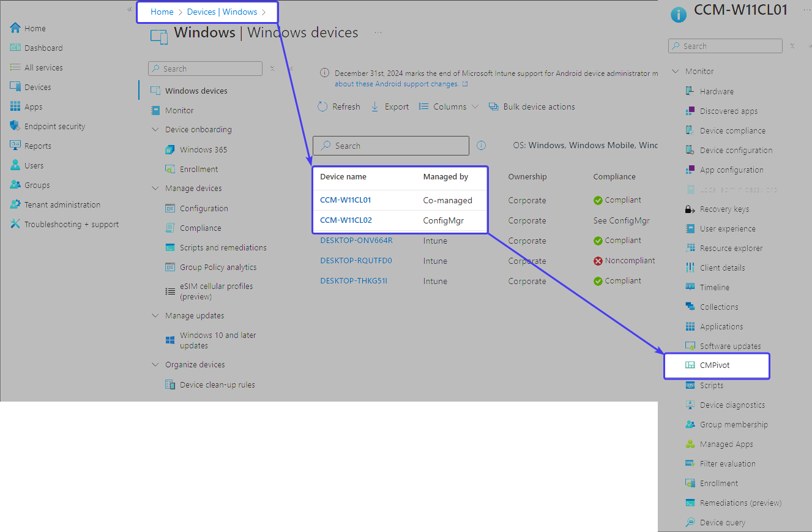Click the device panel search field
The width and height of the screenshot is (812, 532).
point(725,46)
